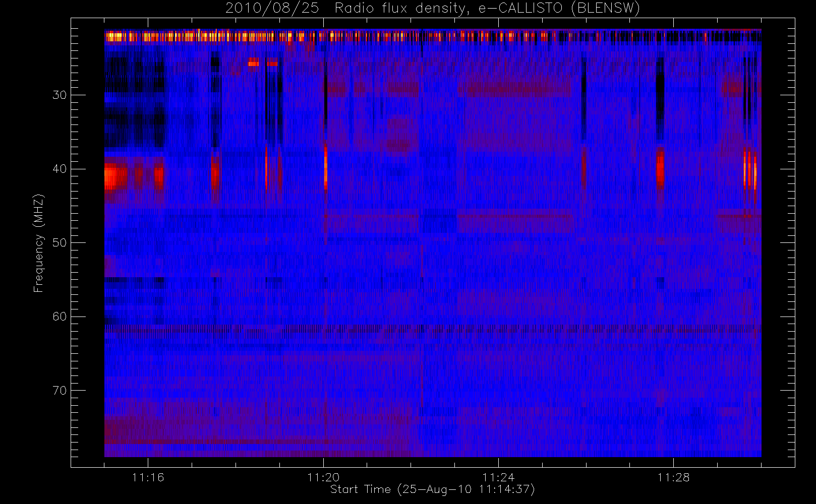Select the 11:16 time tick label

148,477
